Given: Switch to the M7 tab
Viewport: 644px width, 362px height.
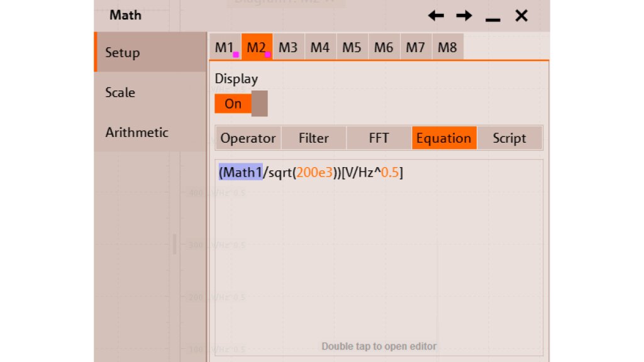Looking at the screenshot, I should pos(416,47).
